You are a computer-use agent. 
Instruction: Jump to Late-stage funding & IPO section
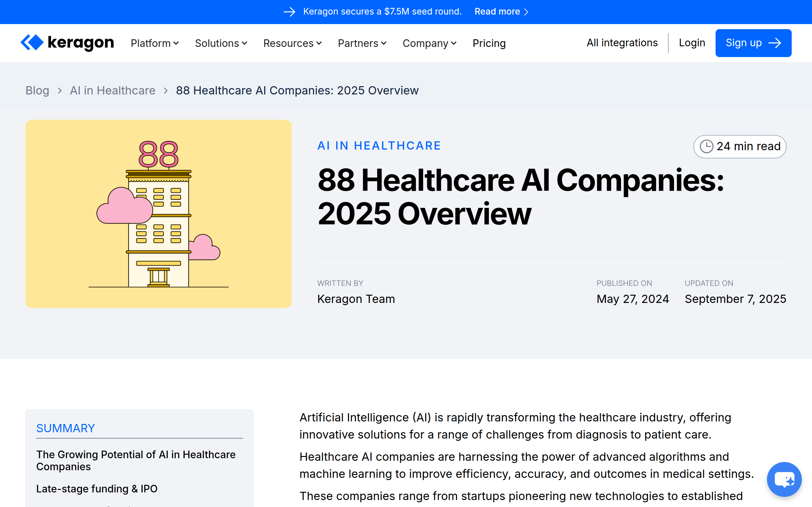(97, 489)
